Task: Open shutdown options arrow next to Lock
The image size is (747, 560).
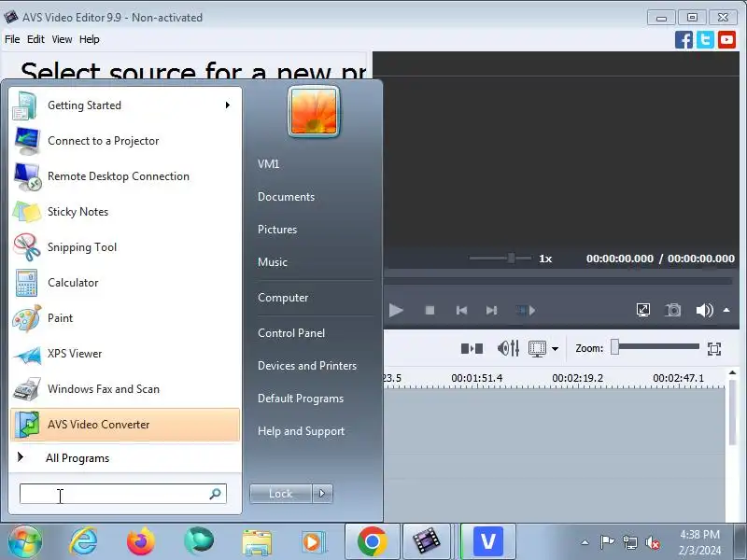Action: 322,494
